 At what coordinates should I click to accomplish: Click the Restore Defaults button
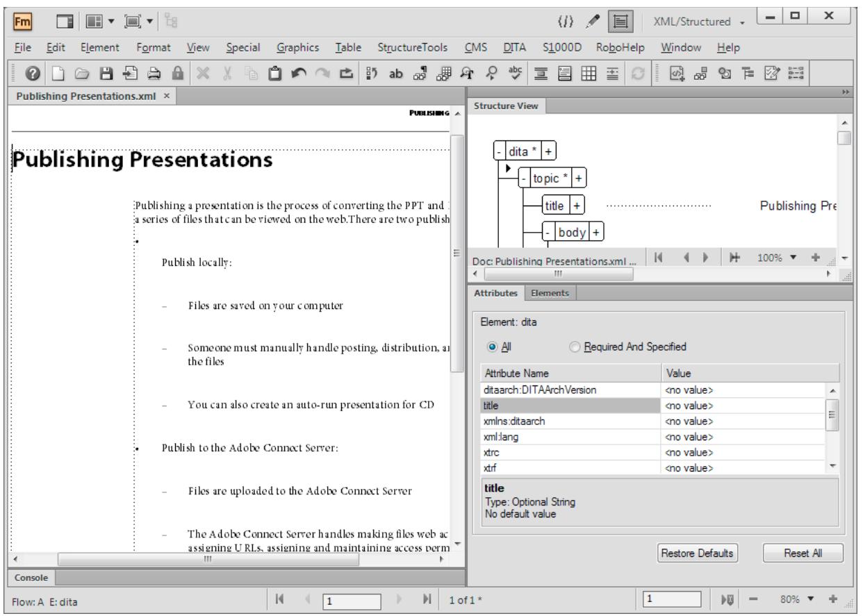[x=697, y=553]
